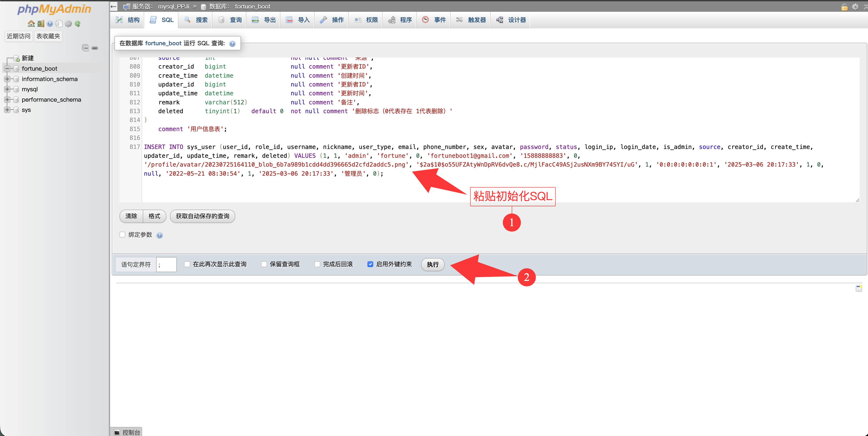Expand the information_schema database node
This screenshot has height=436, width=868.
(7, 79)
